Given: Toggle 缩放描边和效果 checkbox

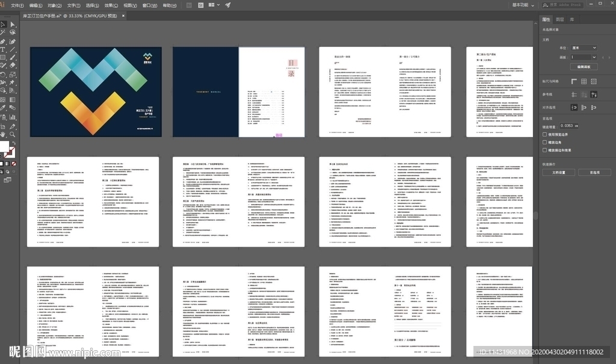Looking at the screenshot, I should click(x=545, y=150).
